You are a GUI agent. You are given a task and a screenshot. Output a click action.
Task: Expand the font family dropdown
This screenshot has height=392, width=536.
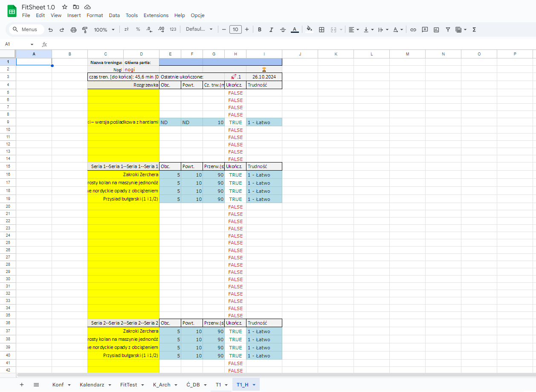(x=199, y=29)
